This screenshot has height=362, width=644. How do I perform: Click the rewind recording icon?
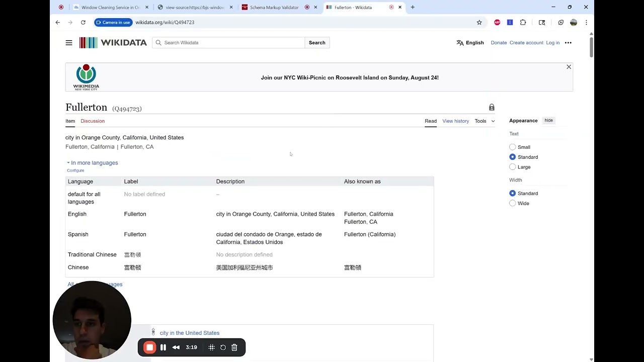pos(176,347)
